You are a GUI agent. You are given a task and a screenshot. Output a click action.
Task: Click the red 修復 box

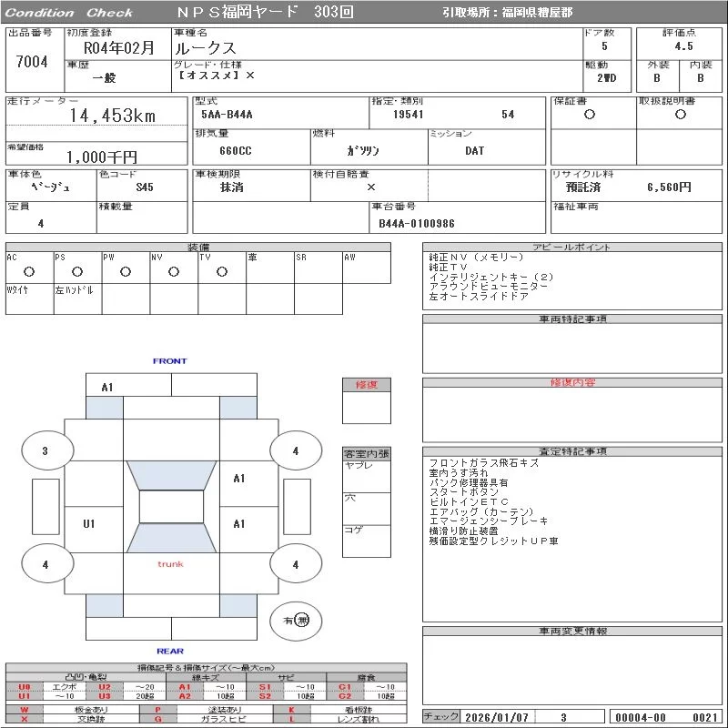coord(366,385)
